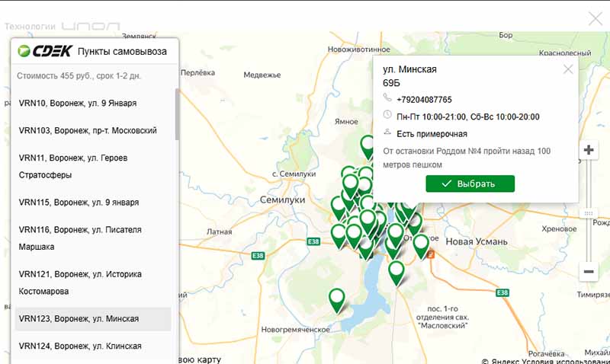This screenshot has height=364, width=610.
Task: Select VRN10, Воронеж, ул. 9 Января
Action: pyautogui.click(x=92, y=104)
